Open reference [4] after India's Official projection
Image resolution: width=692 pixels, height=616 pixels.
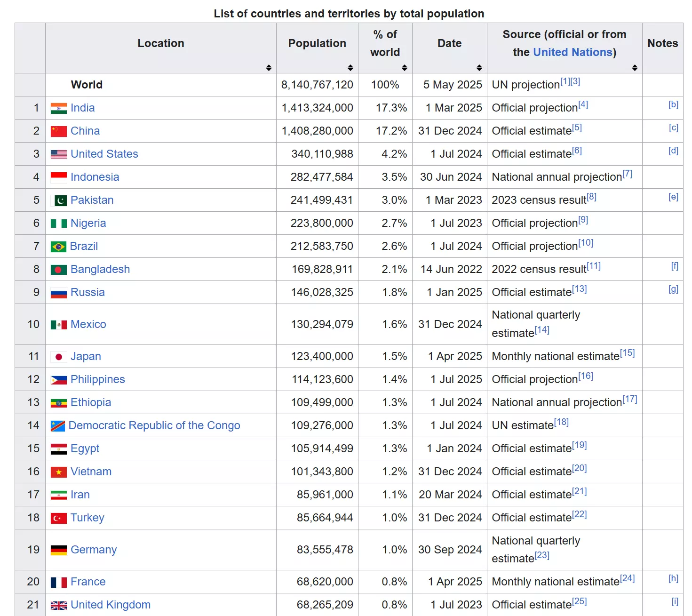pos(583,104)
